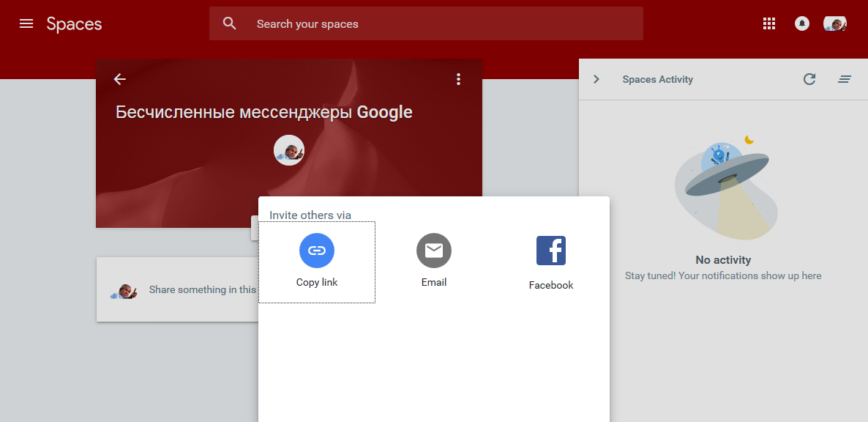Image resolution: width=868 pixels, height=422 pixels.
Task: Open the Google apps grid
Action: coord(768,23)
